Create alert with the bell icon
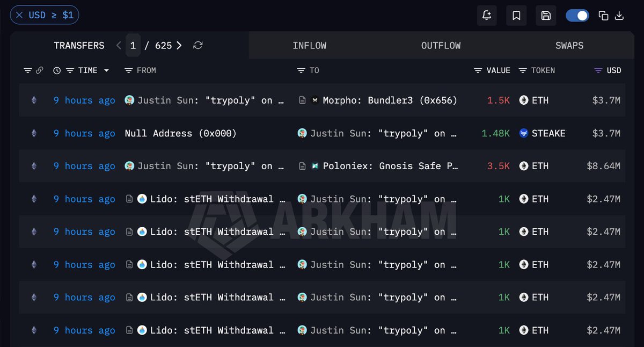The image size is (644, 347). (x=487, y=16)
